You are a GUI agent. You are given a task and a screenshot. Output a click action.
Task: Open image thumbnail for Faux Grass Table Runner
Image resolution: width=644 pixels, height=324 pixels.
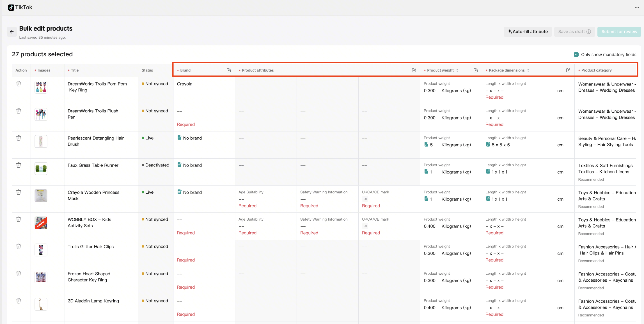pos(41,169)
